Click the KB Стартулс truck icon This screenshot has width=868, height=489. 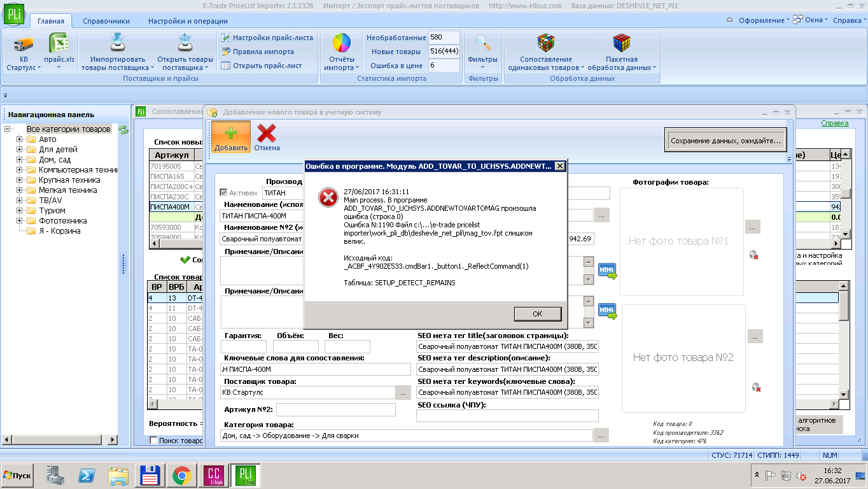[24, 44]
